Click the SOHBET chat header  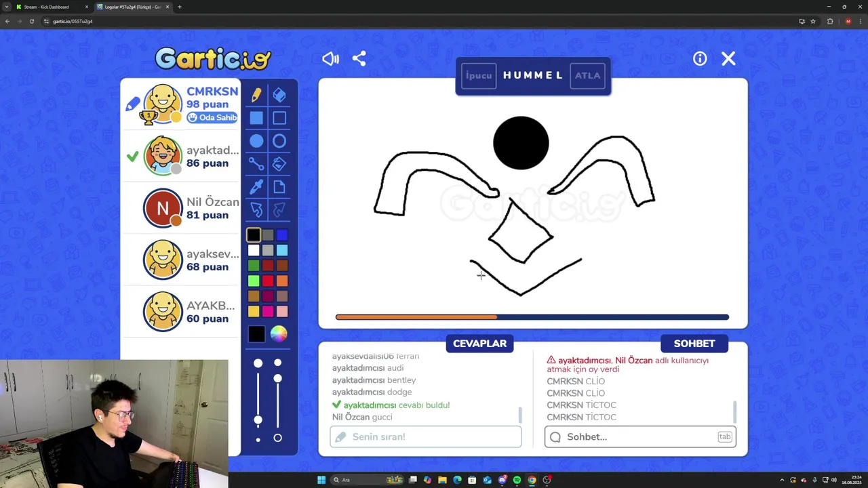(x=694, y=344)
